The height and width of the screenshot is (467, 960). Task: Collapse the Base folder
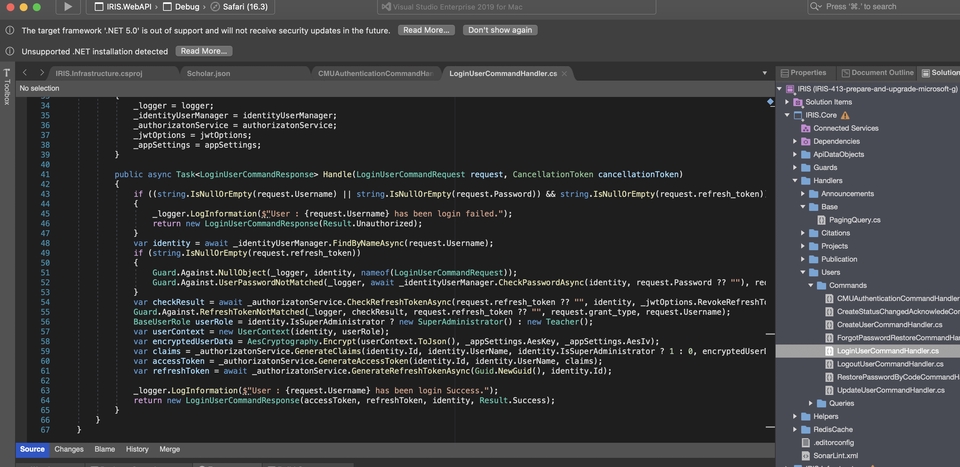coord(803,207)
